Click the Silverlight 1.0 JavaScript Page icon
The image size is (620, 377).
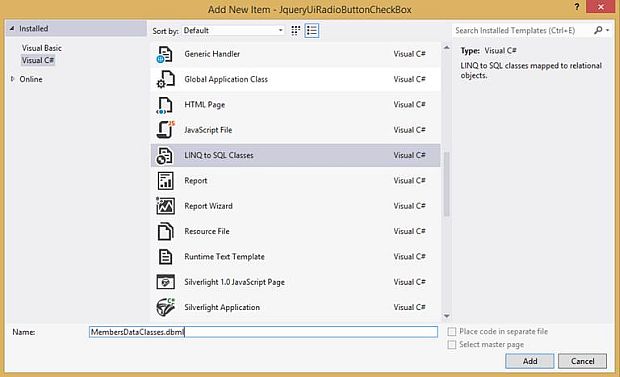(165, 282)
